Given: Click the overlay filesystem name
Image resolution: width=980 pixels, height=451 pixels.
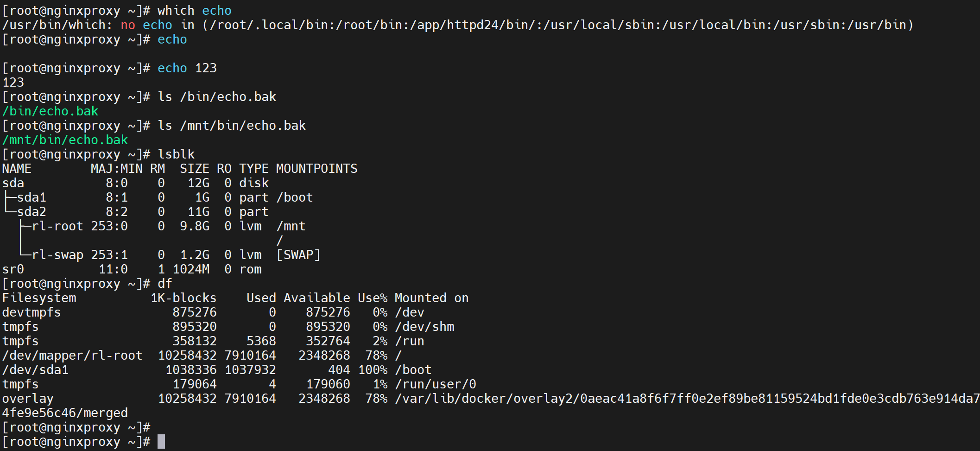Looking at the screenshot, I should click(28, 399).
